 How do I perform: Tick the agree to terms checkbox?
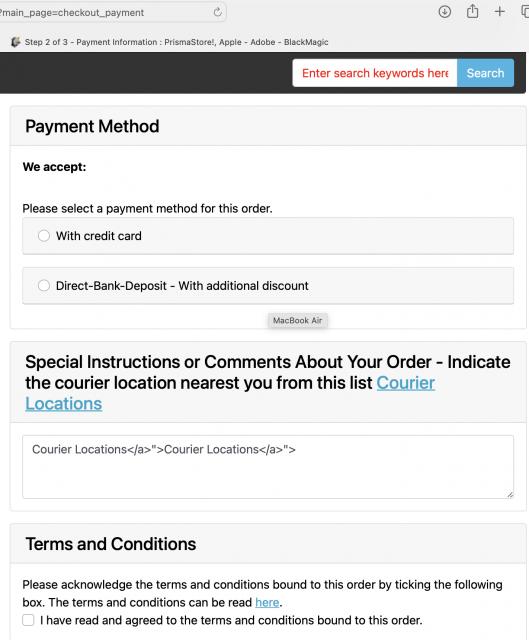point(28,620)
